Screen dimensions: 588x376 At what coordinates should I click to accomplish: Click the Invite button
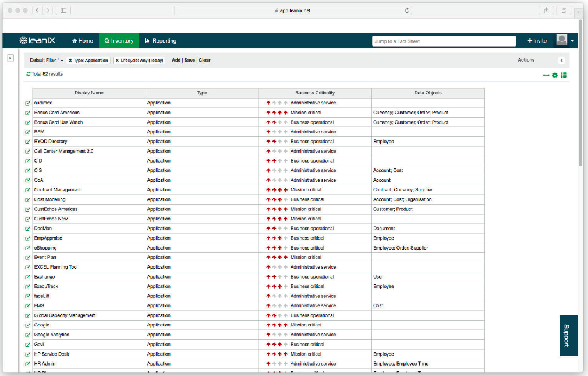(537, 41)
